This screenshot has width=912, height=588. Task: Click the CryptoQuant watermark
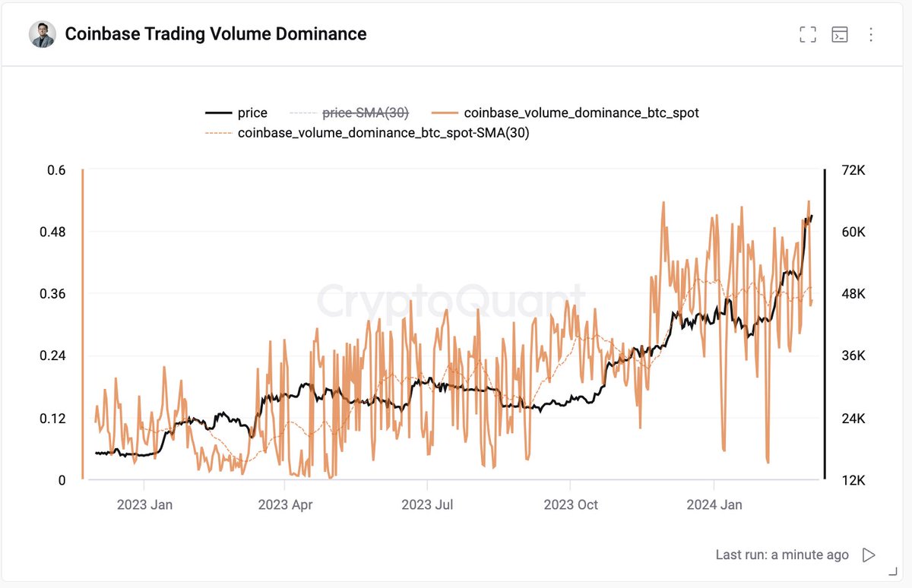click(x=454, y=296)
